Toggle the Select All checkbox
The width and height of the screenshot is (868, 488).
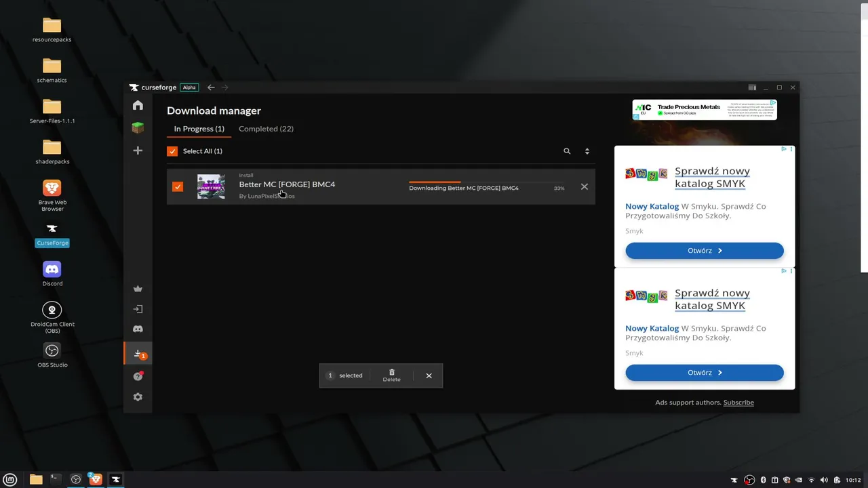tap(172, 151)
